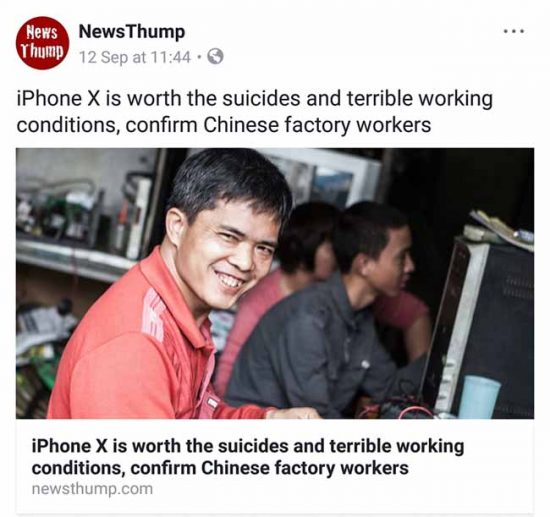
Task: Click the word 'Thump' inside the logo
Action: tap(42, 52)
